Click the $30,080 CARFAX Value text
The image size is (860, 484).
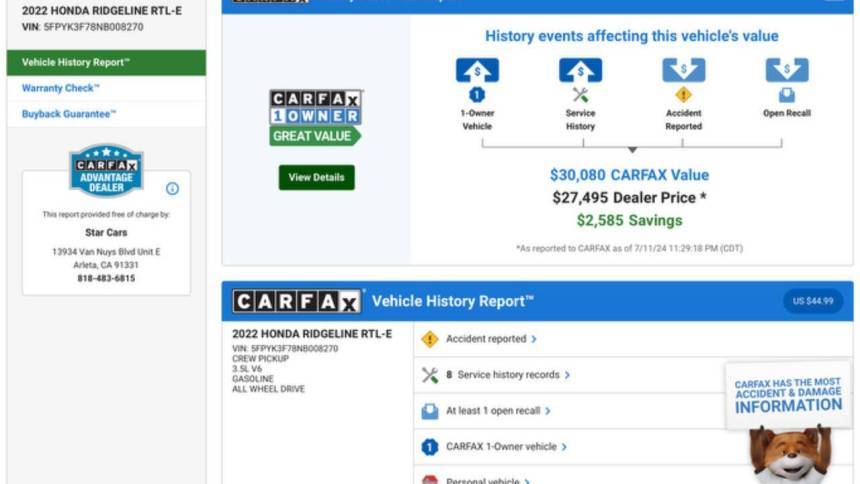[x=629, y=175]
